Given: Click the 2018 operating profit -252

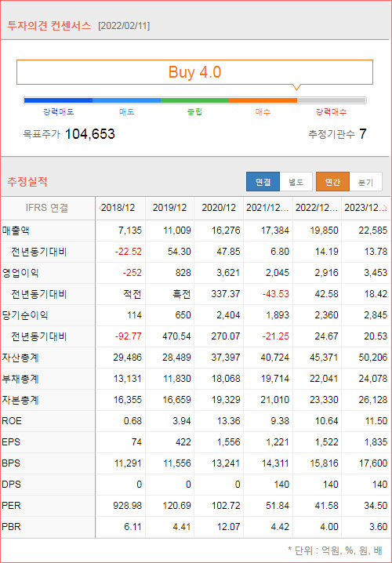Looking at the screenshot, I should click(132, 273).
